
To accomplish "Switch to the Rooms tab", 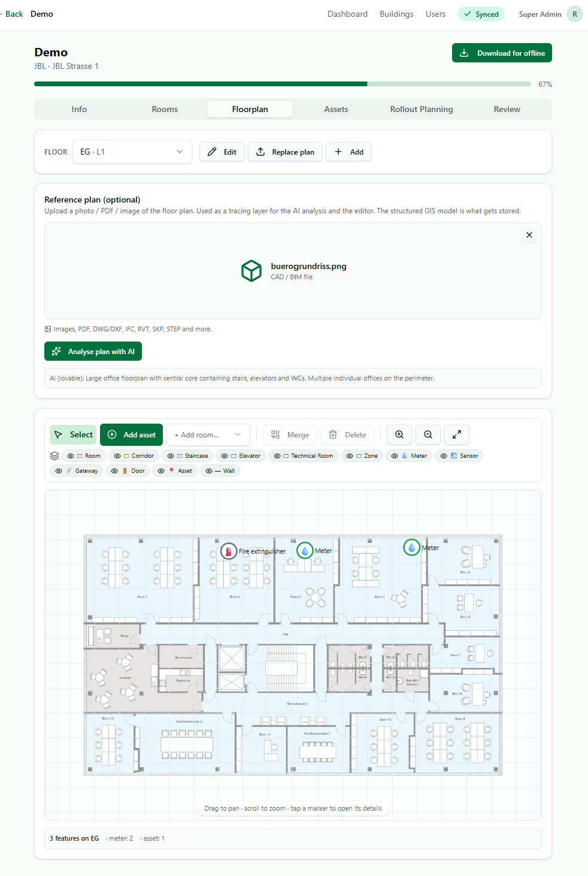I will [x=165, y=109].
